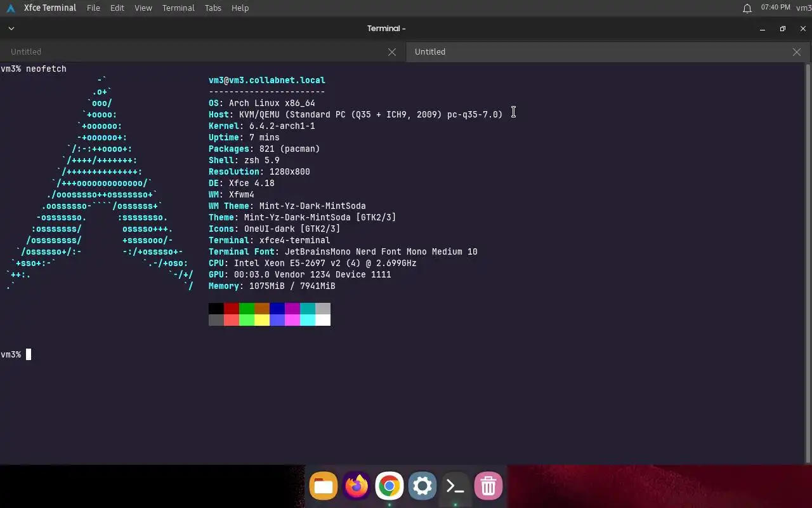Open the Edit menu
Image resolution: width=812 pixels, height=508 pixels.
[117, 8]
